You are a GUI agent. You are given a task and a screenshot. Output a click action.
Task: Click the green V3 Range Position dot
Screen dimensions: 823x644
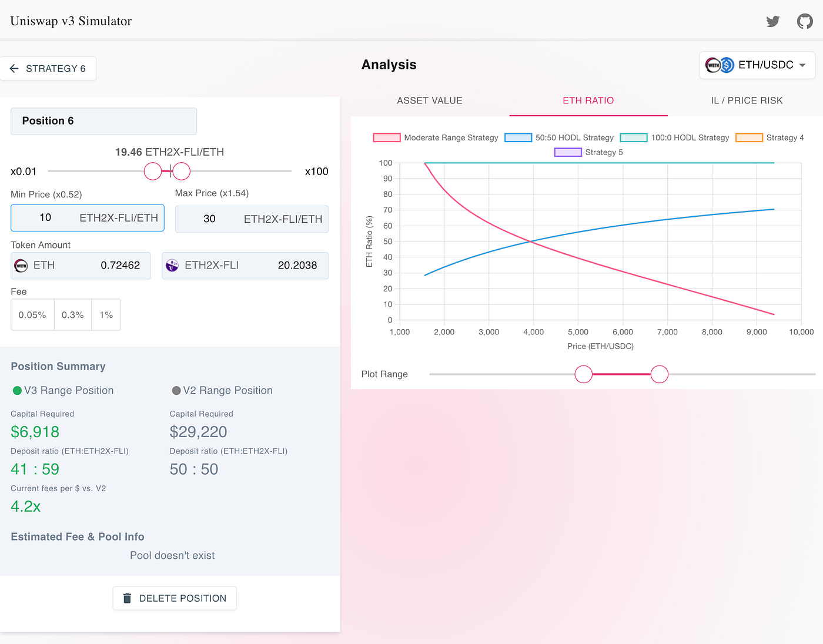coord(17,391)
